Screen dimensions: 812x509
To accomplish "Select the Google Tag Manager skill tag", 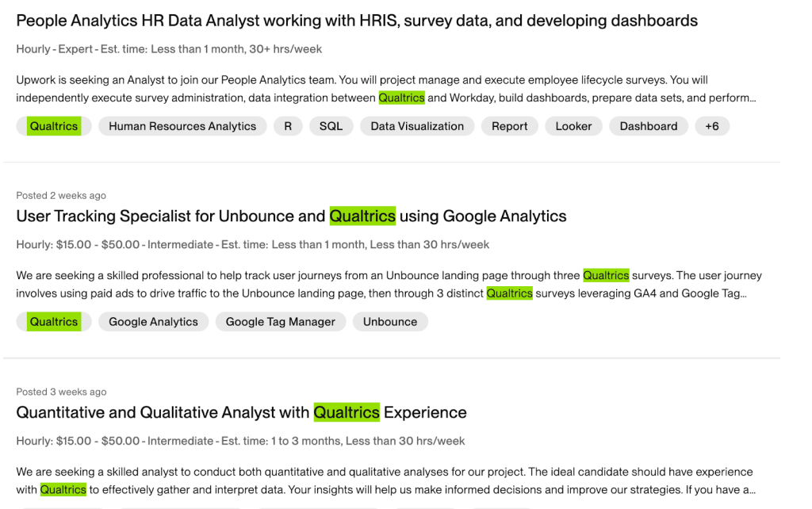I will pos(280,322).
